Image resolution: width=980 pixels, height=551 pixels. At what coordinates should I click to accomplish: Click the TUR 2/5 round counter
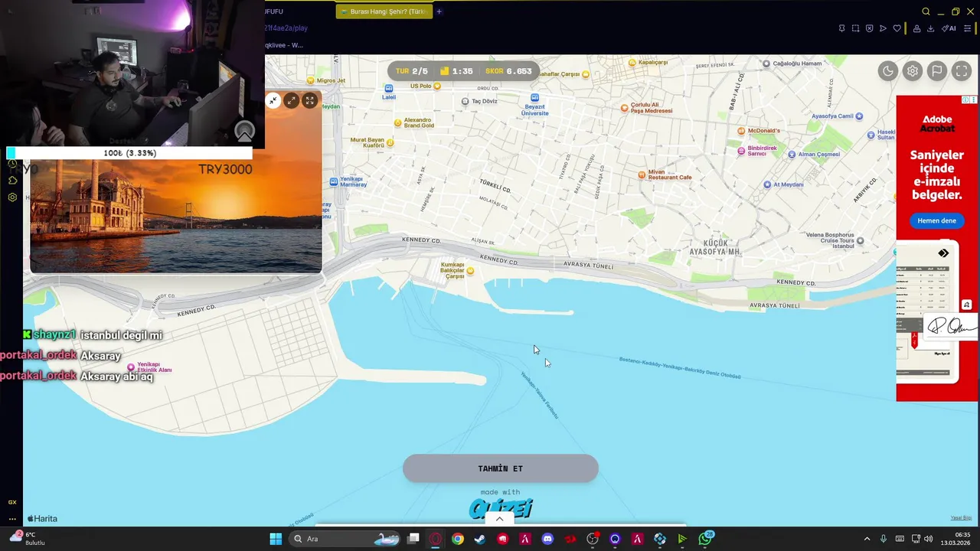[412, 71]
